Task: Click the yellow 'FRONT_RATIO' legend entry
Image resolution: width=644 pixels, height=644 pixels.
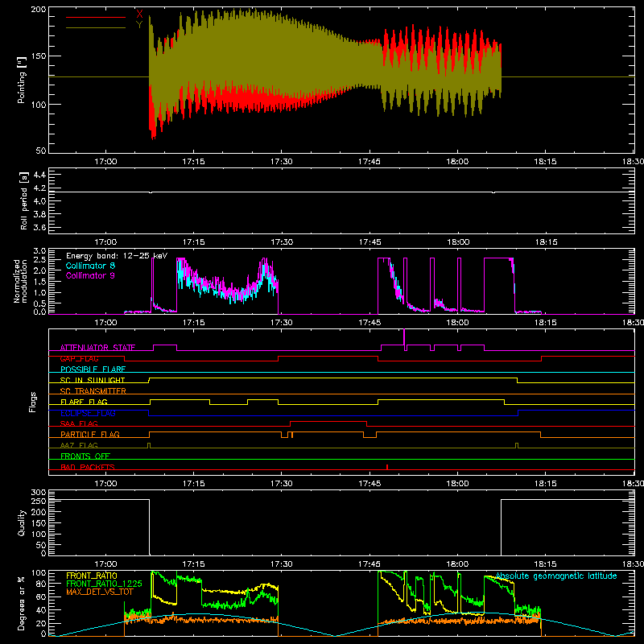Action: click(x=92, y=576)
